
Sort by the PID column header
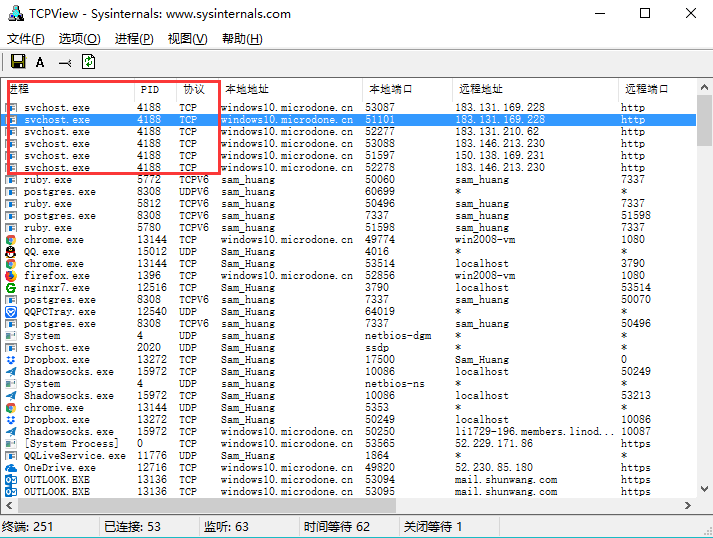point(155,89)
